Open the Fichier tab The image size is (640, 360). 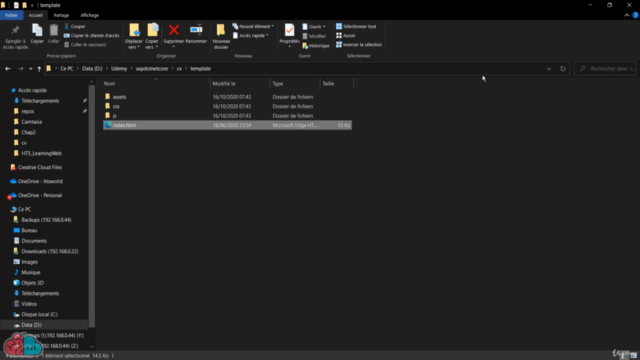click(11, 15)
